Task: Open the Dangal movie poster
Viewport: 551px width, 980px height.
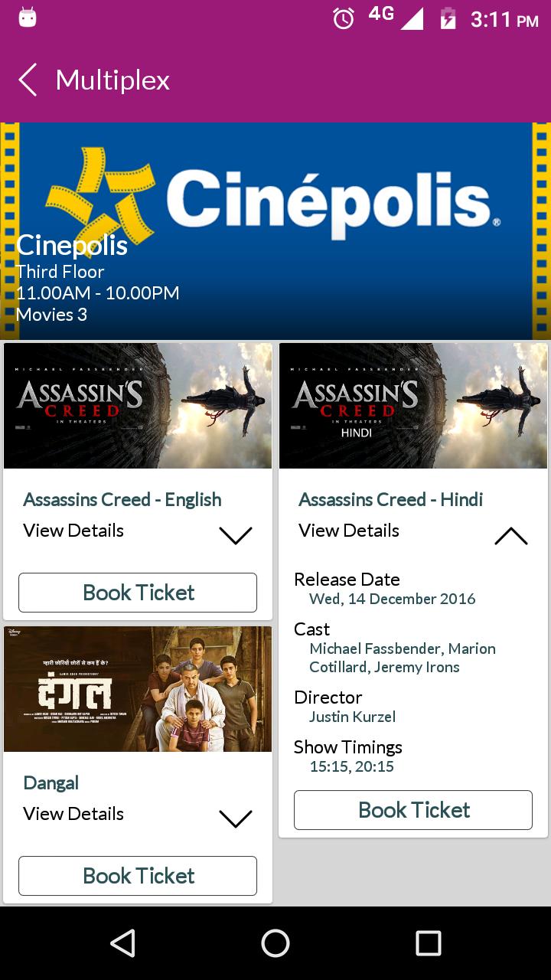Action: 138,689
